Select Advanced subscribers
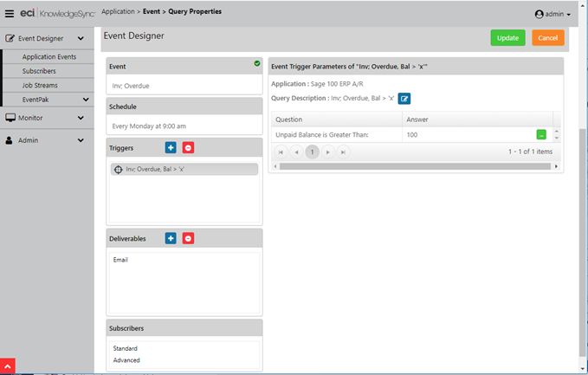 pyautogui.click(x=126, y=360)
